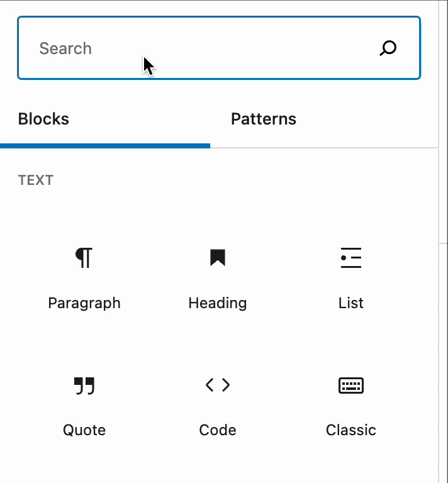Click the Heading text label
This screenshot has width=448, height=483.
pyautogui.click(x=218, y=303)
